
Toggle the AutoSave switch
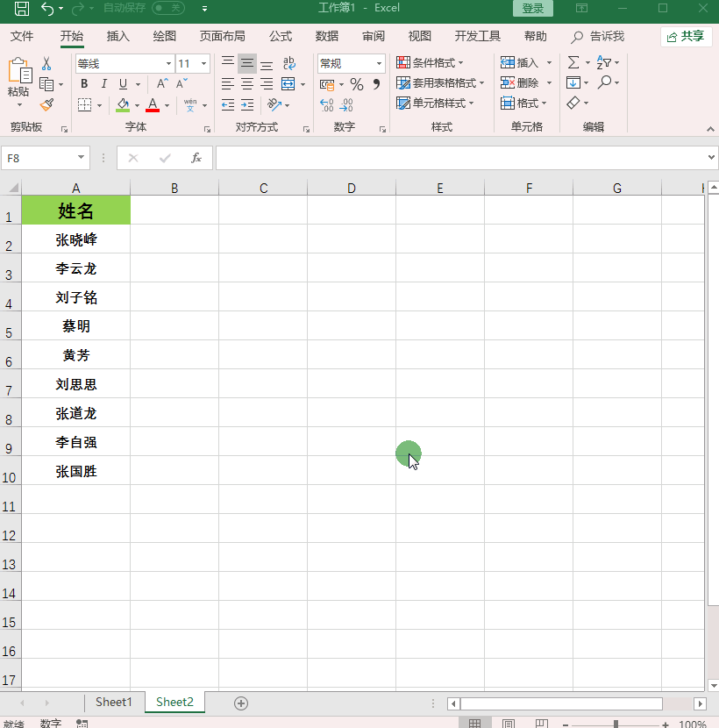pyautogui.click(x=167, y=8)
